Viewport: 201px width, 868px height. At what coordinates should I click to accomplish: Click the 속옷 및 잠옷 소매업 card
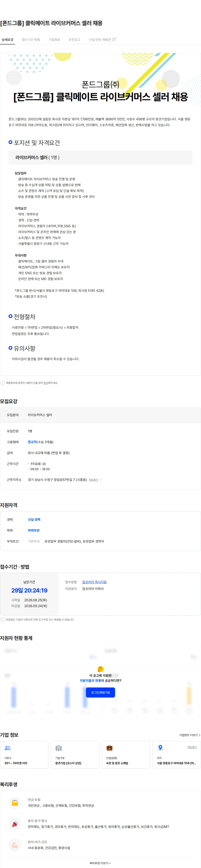click(126, 755)
